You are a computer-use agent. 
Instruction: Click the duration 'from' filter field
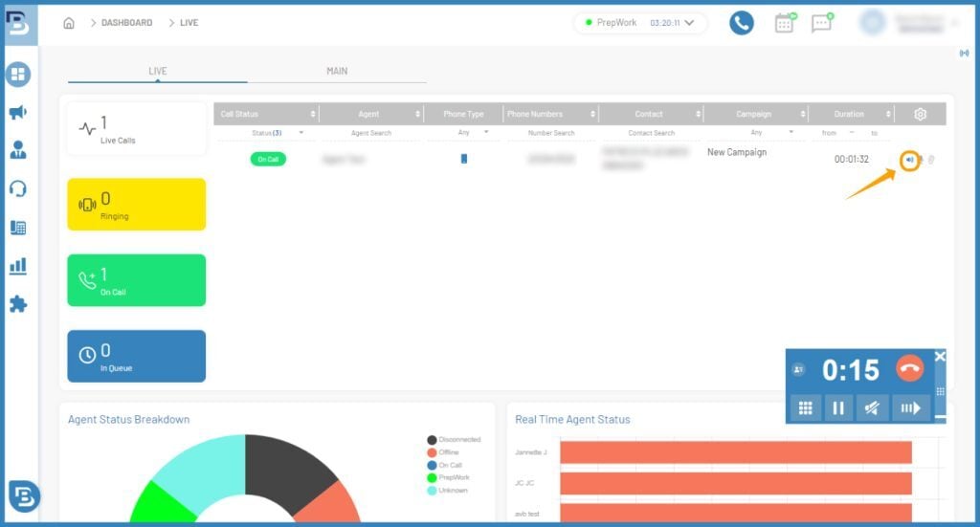(x=830, y=133)
